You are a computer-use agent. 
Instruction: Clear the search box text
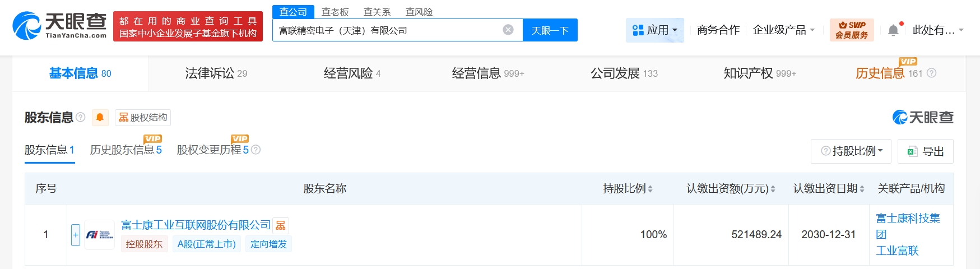click(508, 30)
